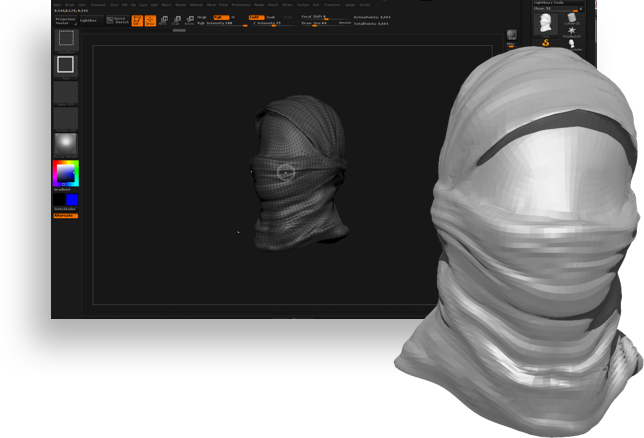Open the Texture selector slot
644x438 pixels.
click(x=66, y=118)
